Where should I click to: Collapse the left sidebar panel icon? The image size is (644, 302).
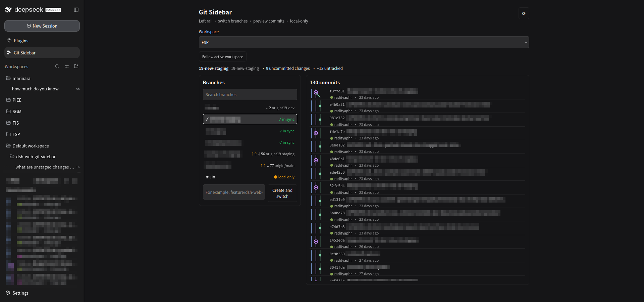click(76, 10)
